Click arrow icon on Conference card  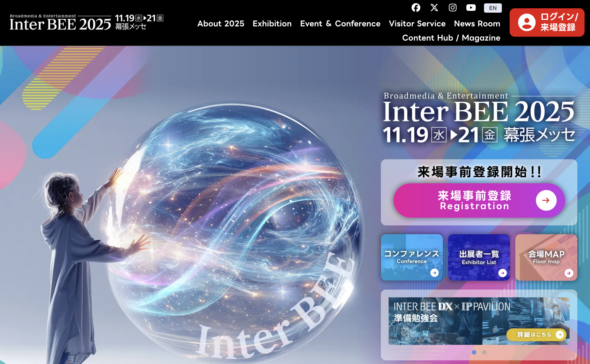434,273
